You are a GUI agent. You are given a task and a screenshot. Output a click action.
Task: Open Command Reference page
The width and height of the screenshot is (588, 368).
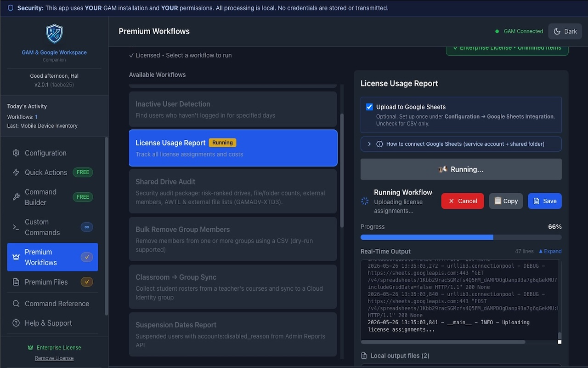(x=52, y=304)
